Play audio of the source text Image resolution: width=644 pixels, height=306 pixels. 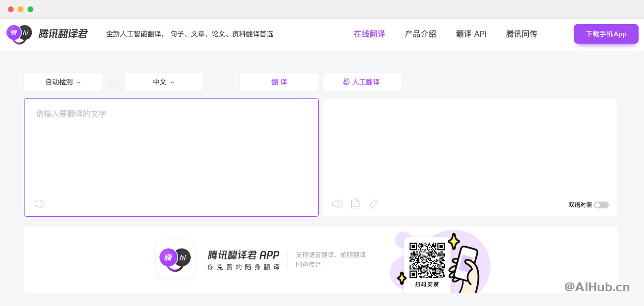point(39,204)
